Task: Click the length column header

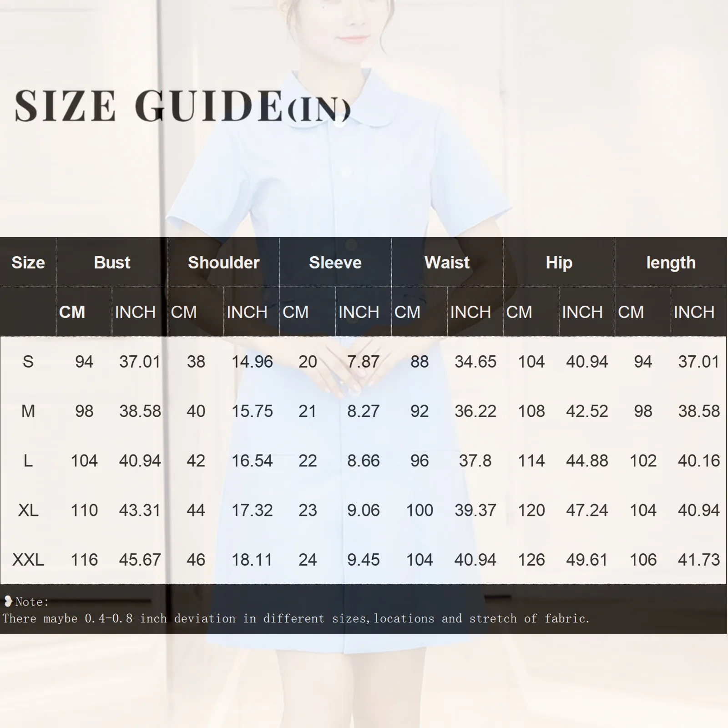Action: click(670, 263)
